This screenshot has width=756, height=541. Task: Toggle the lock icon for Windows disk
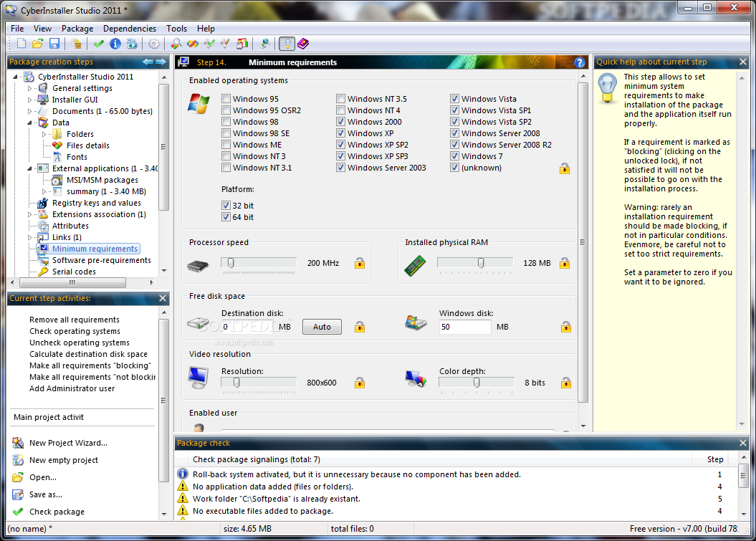click(x=566, y=327)
